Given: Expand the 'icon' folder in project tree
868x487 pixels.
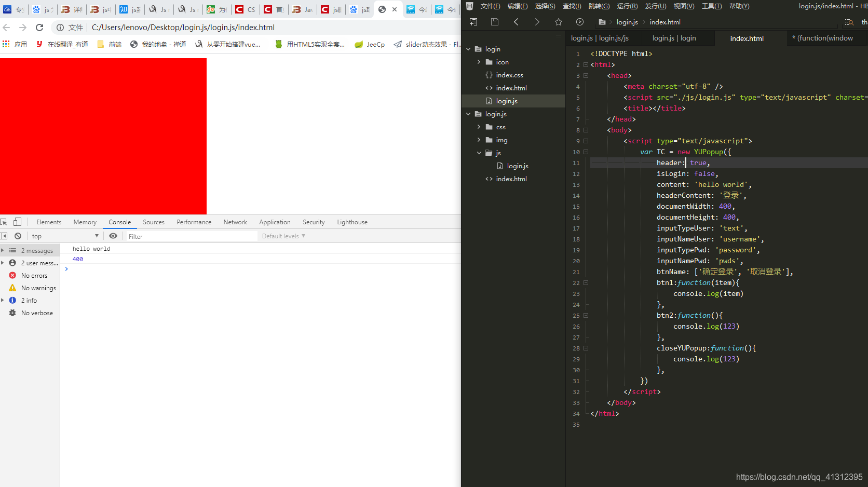Looking at the screenshot, I should click(479, 62).
